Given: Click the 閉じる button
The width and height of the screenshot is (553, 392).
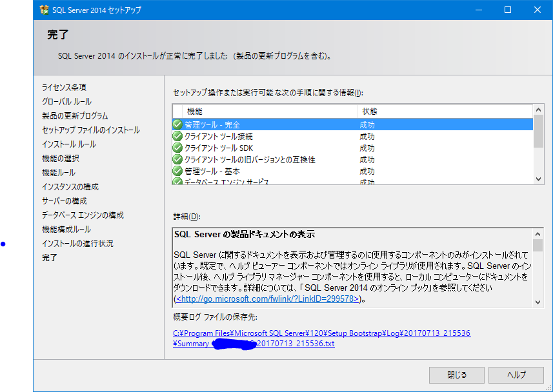Looking at the screenshot, I should (457, 375).
